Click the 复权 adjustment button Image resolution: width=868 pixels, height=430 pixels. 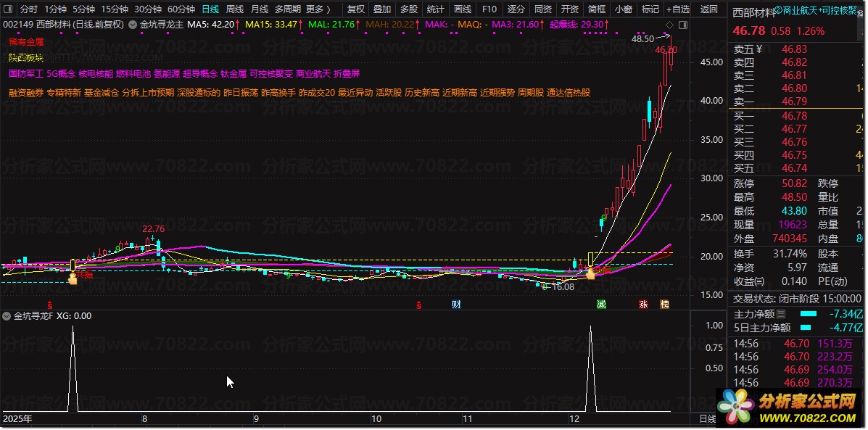click(356, 9)
